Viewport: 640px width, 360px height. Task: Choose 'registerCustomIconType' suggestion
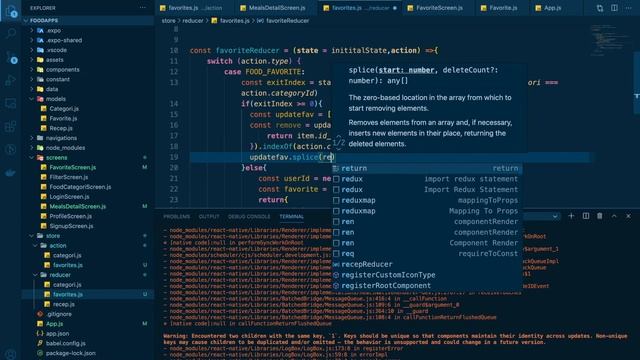point(427,275)
